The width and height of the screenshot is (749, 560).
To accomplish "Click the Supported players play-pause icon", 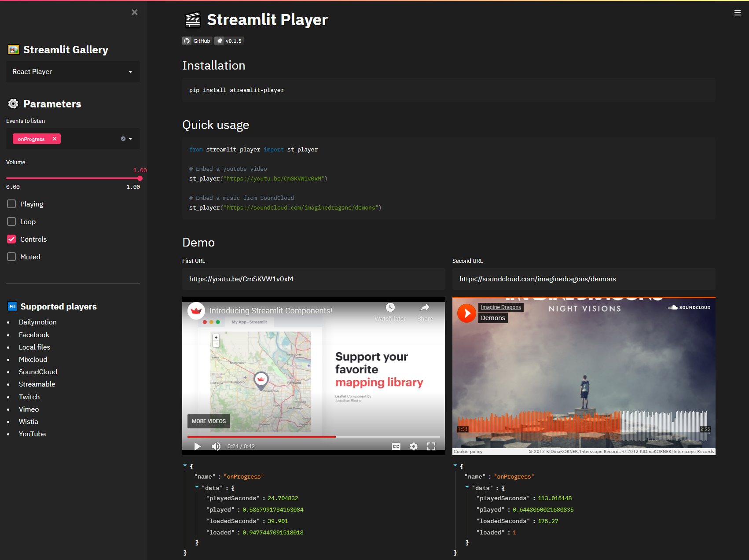I will click(x=12, y=306).
